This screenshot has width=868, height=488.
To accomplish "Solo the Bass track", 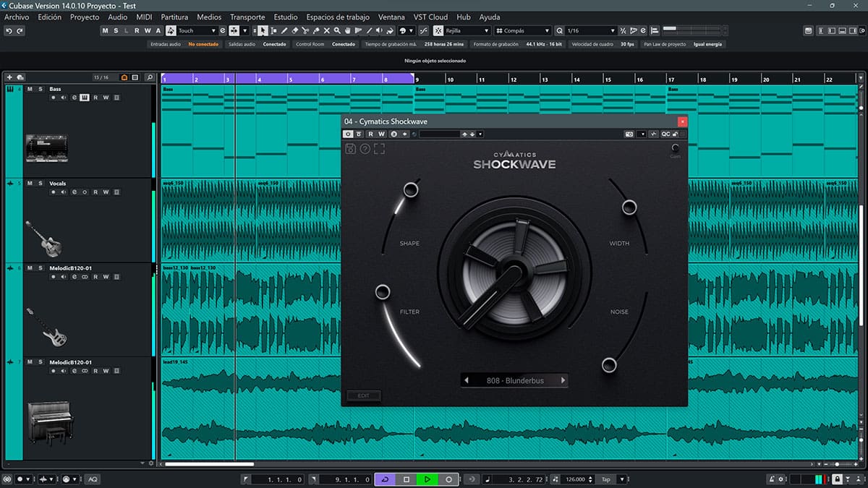I will click(x=41, y=89).
